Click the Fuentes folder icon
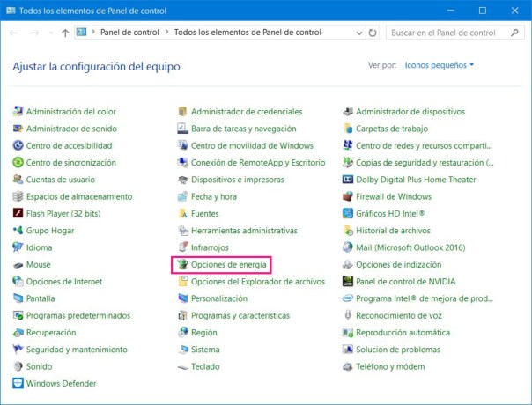The image size is (532, 405). (182, 213)
